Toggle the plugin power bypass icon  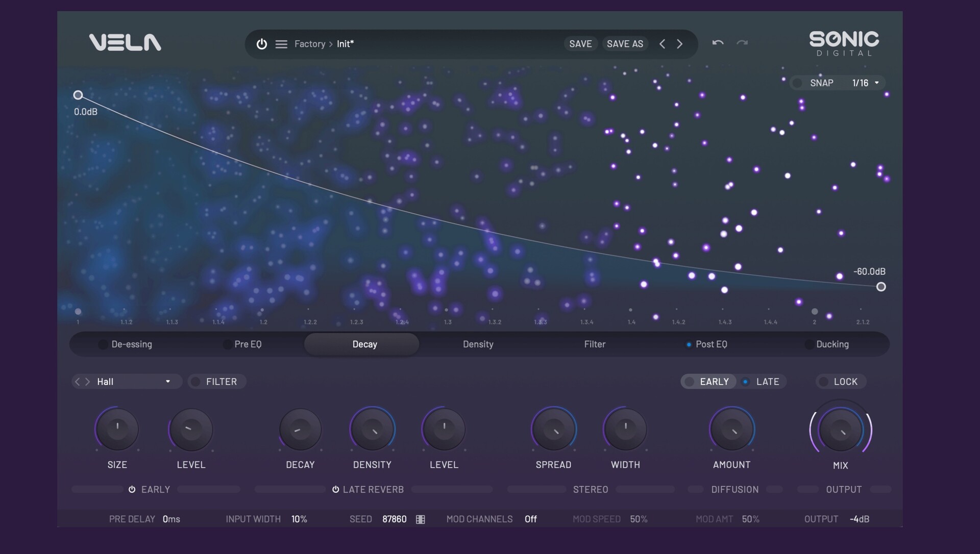pos(261,44)
